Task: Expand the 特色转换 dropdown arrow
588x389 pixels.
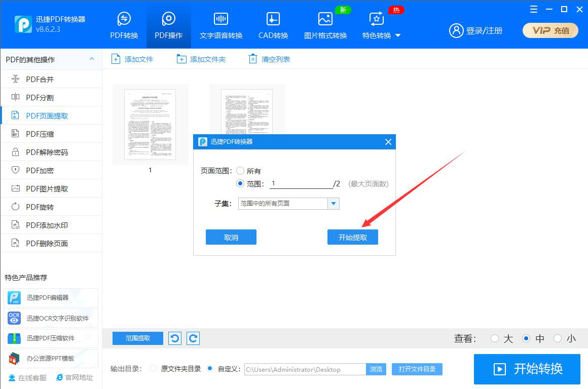Action: tap(398, 35)
